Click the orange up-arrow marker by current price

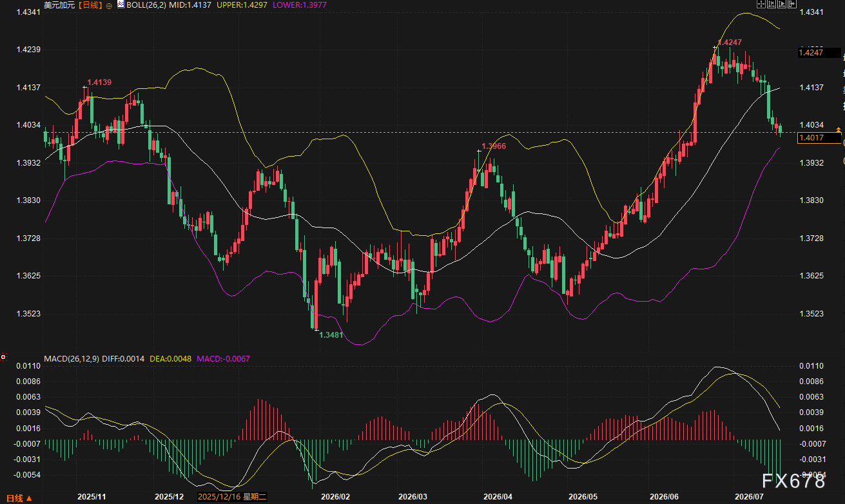point(840,130)
